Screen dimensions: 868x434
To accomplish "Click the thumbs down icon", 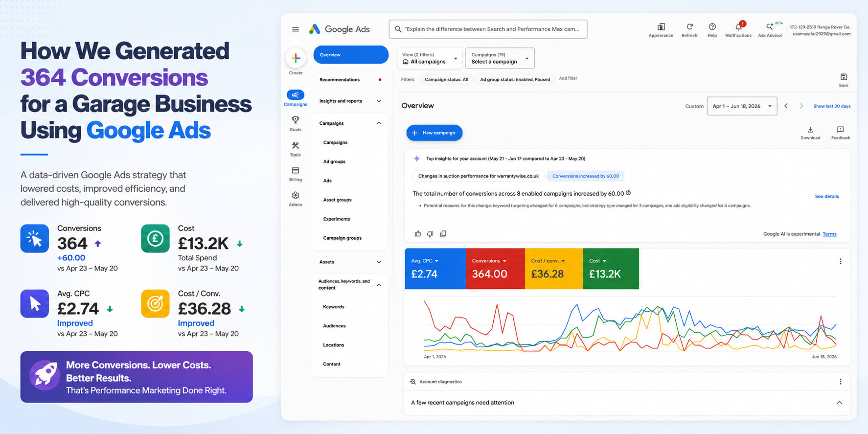I will click(x=430, y=234).
